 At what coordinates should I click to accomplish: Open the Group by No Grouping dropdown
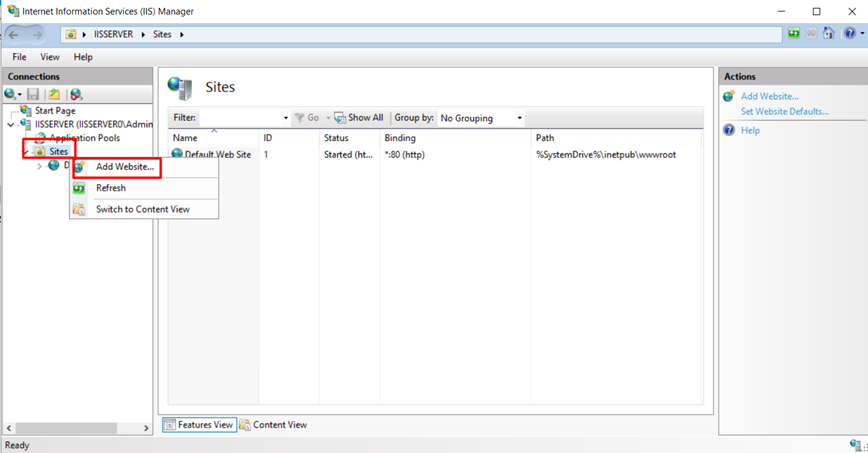coord(480,118)
